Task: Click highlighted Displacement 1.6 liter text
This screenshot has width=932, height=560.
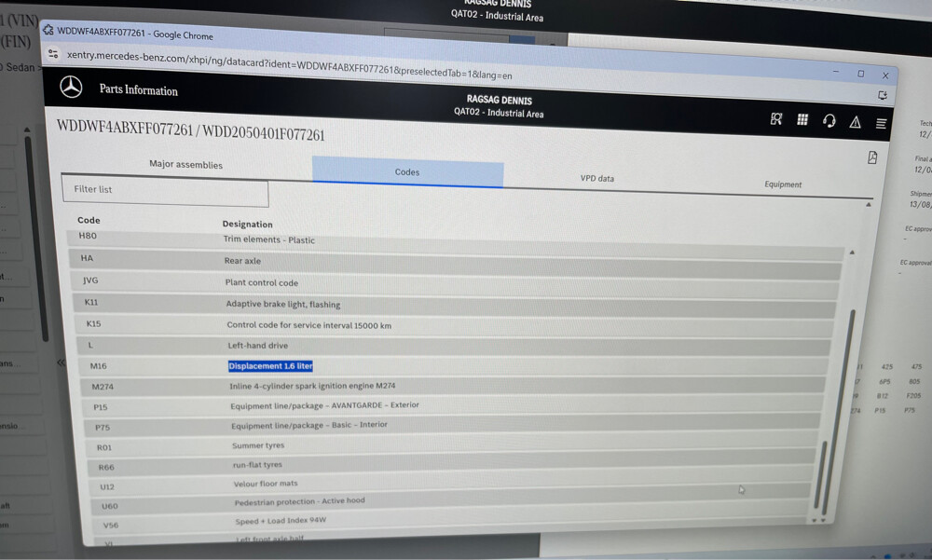Action: coord(270,366)
